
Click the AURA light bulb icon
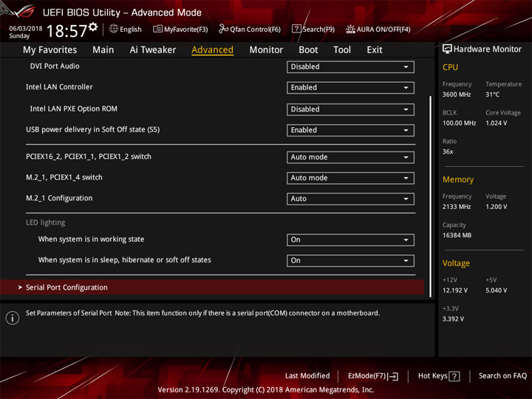(350, 29)
